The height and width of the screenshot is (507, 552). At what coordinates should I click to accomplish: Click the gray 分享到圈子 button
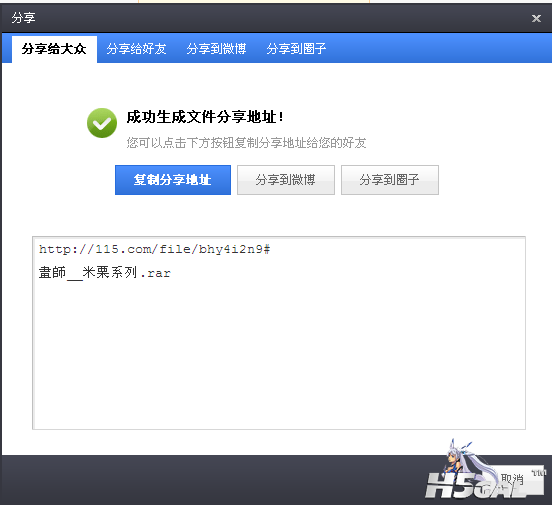(x=390, y=180)
